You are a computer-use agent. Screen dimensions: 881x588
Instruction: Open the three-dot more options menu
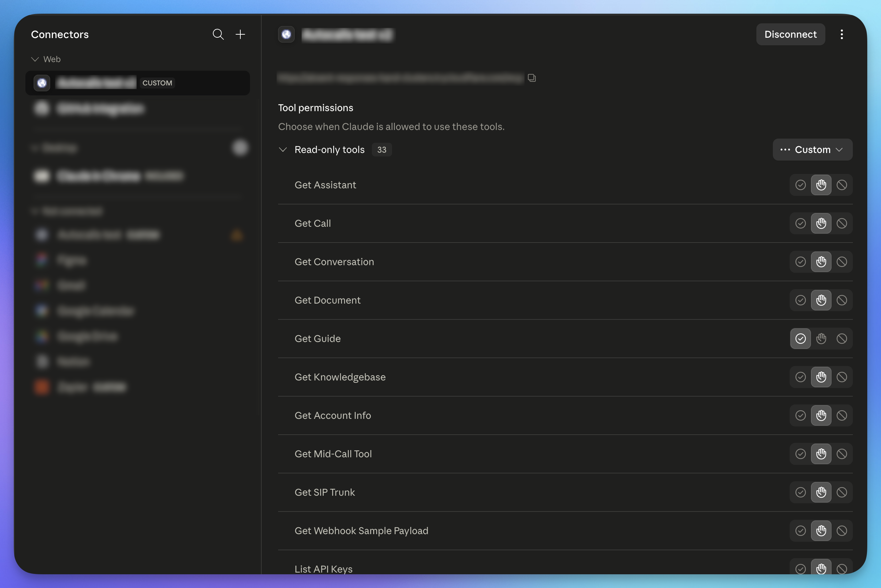842,35
